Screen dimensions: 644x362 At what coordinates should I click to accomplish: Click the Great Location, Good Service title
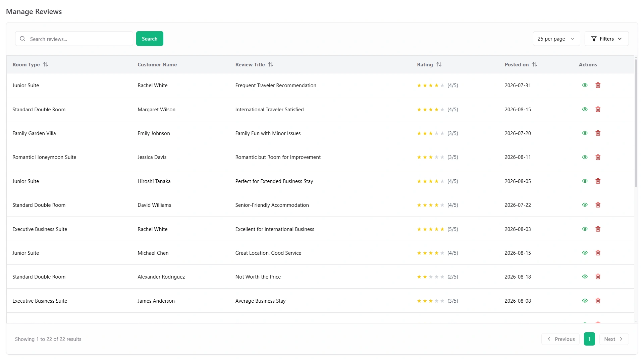[x=268, y=253]
